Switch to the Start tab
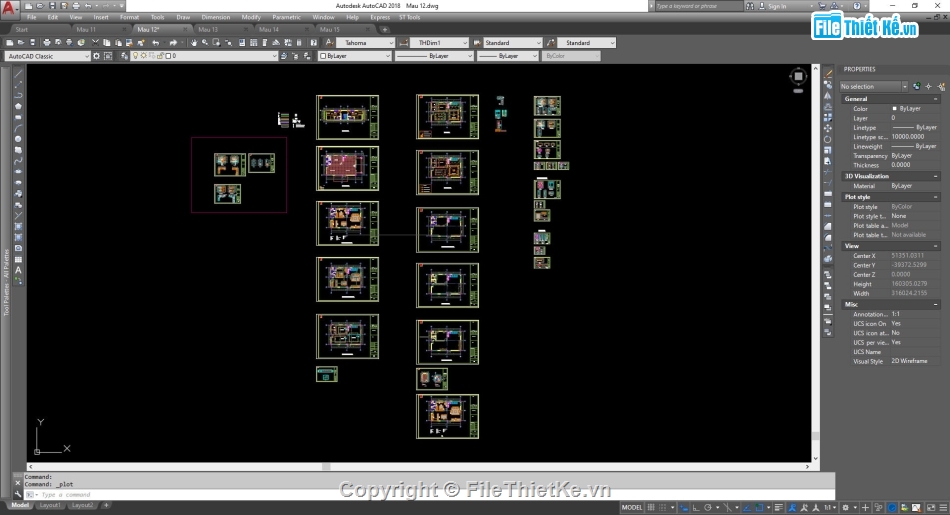 21,29
